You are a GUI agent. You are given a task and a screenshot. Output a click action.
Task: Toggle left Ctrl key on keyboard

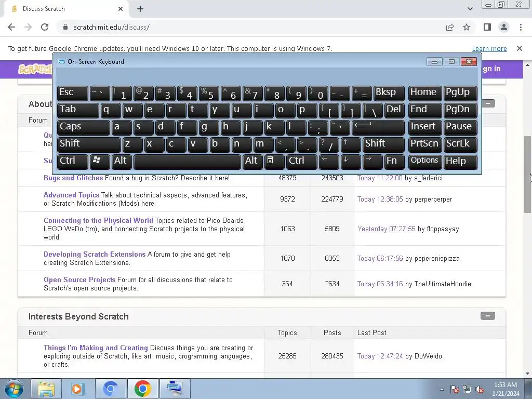73,161
